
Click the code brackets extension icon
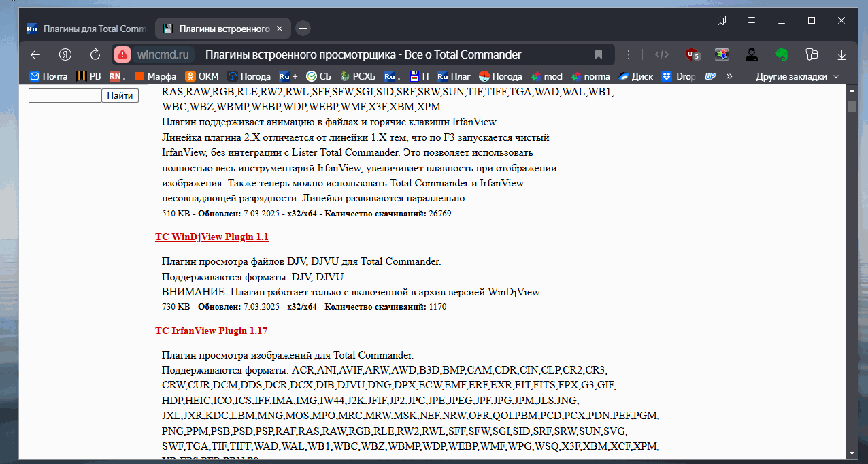click(x=661, y=54)
